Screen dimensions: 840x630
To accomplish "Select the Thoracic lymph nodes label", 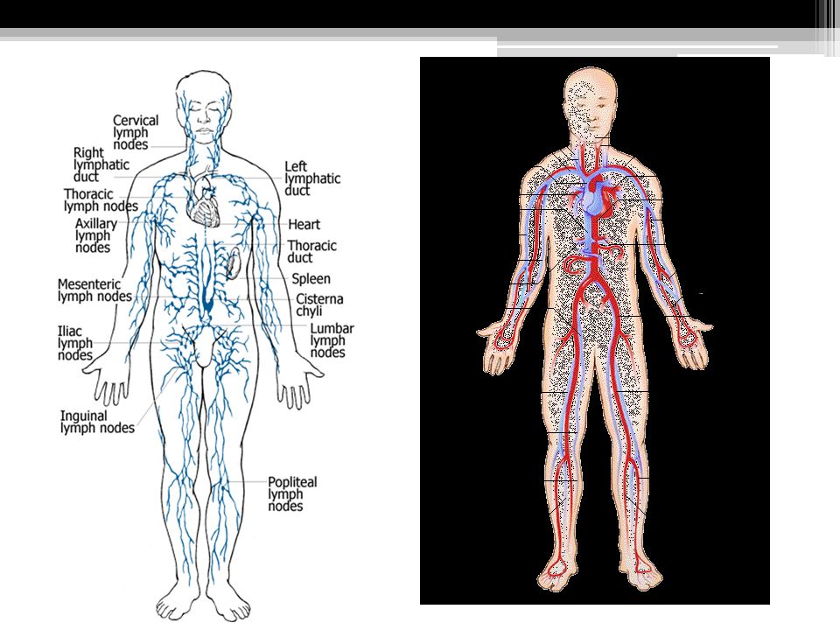I will point(101,199).
